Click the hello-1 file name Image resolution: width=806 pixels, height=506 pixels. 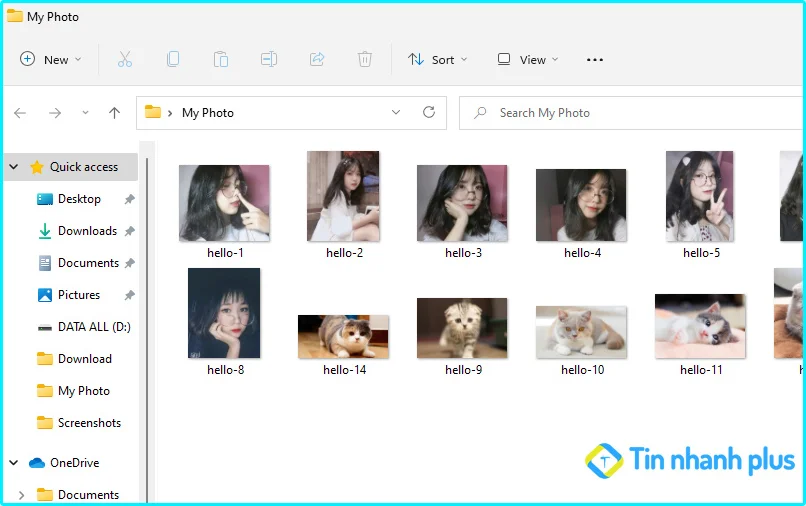click(225, 252)
